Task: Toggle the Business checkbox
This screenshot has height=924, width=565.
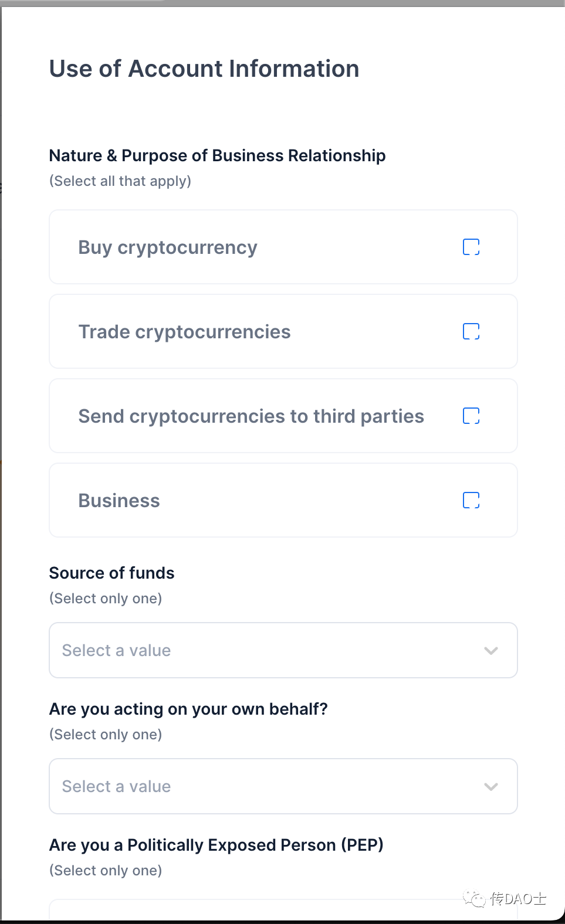Action: 471,500
